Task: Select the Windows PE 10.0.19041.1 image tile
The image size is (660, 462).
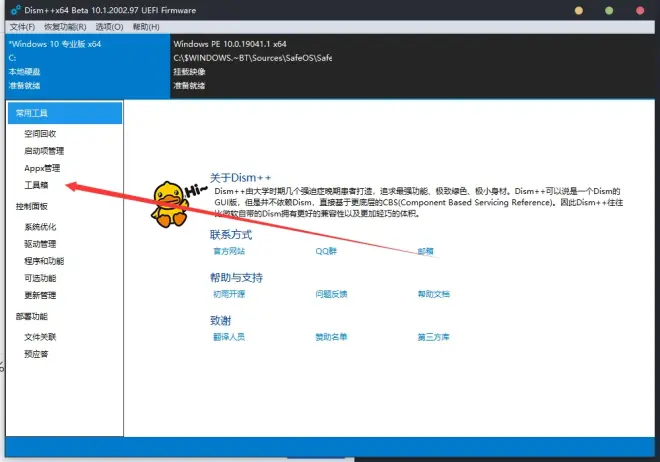Action: point(253,65)
